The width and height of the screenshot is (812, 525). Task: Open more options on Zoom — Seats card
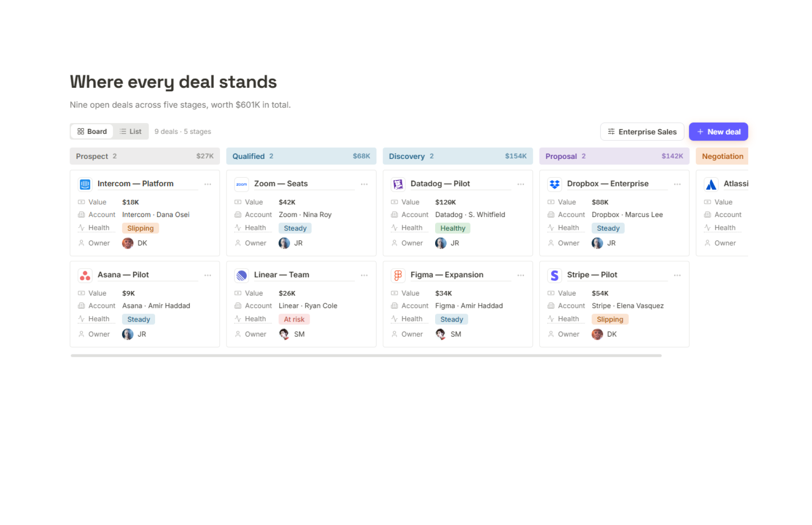364,184
